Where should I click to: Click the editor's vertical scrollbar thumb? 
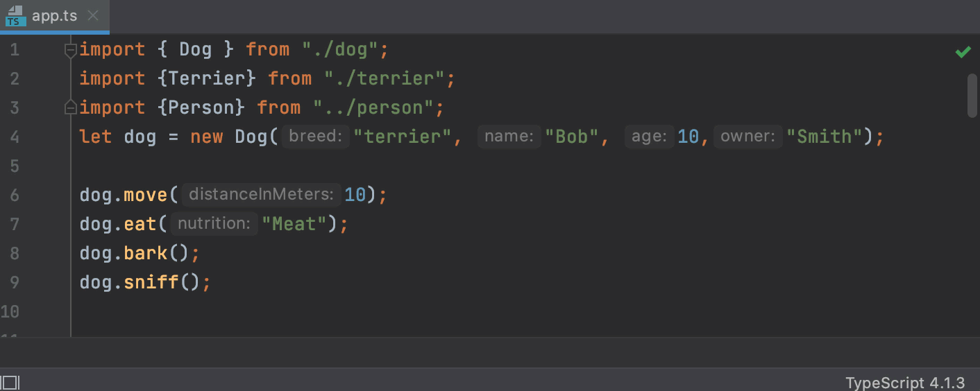972,94
